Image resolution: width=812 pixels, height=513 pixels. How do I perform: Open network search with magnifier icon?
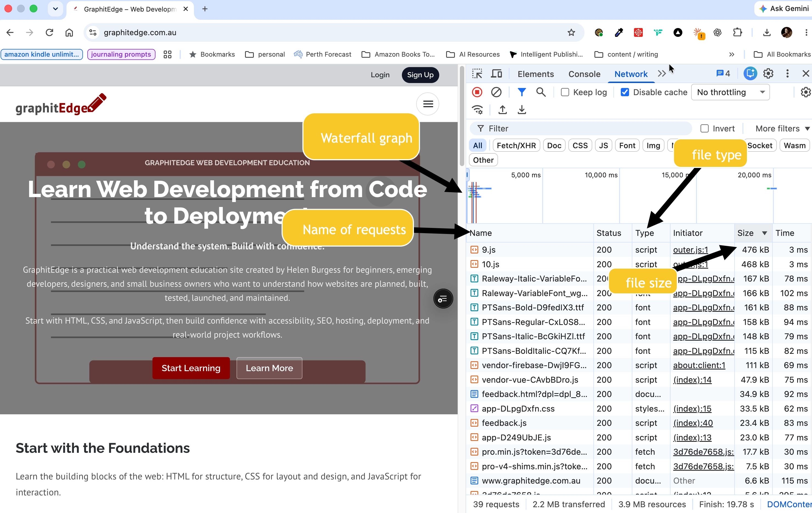coord(541,92)
